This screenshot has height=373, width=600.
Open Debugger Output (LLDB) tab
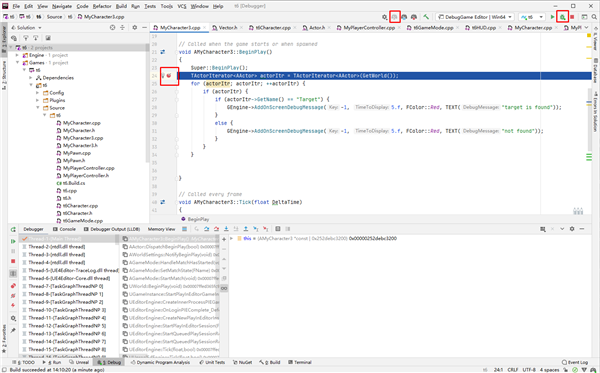tap(111, 229)
